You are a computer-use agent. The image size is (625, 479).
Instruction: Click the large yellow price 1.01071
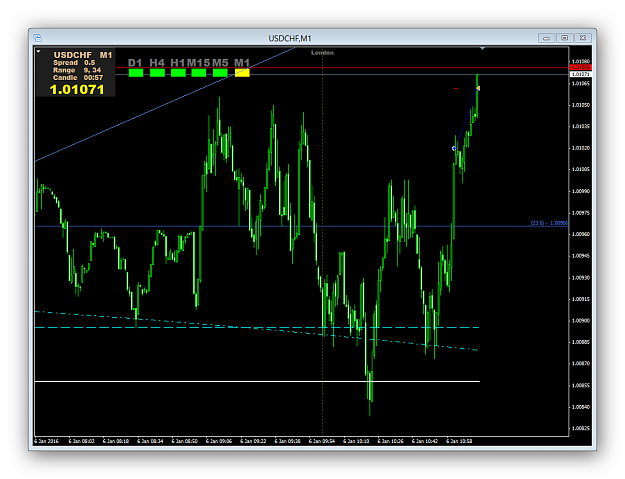click(x=77, y=90)
